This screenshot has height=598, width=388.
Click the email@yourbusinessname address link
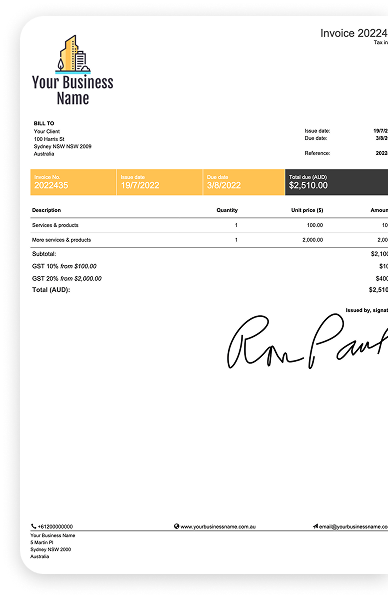pos(354,527)
